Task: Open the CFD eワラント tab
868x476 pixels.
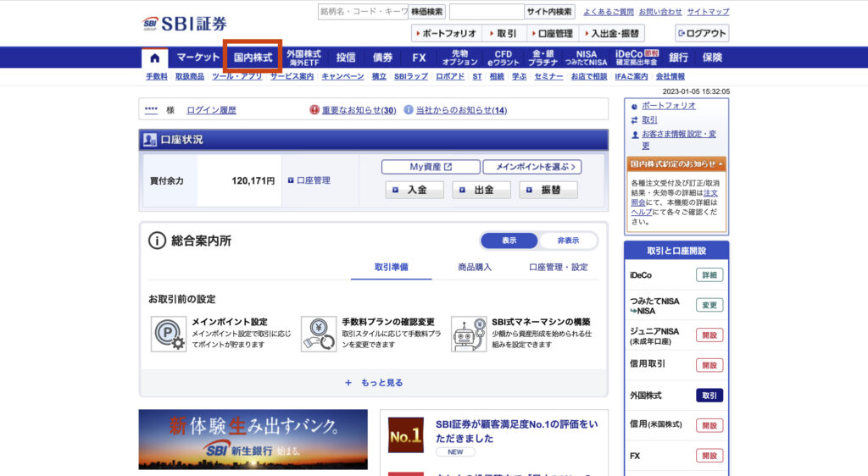Action: coord(504,58)
